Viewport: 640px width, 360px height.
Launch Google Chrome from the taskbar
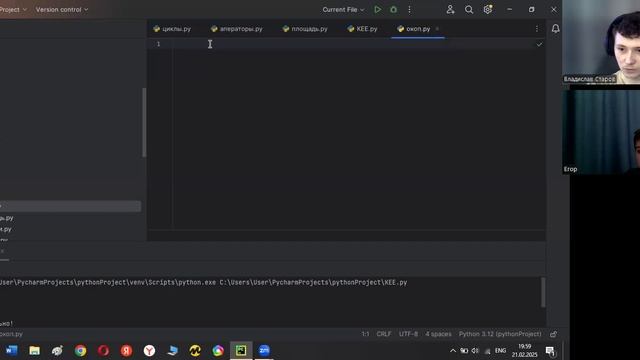(80, 350)
